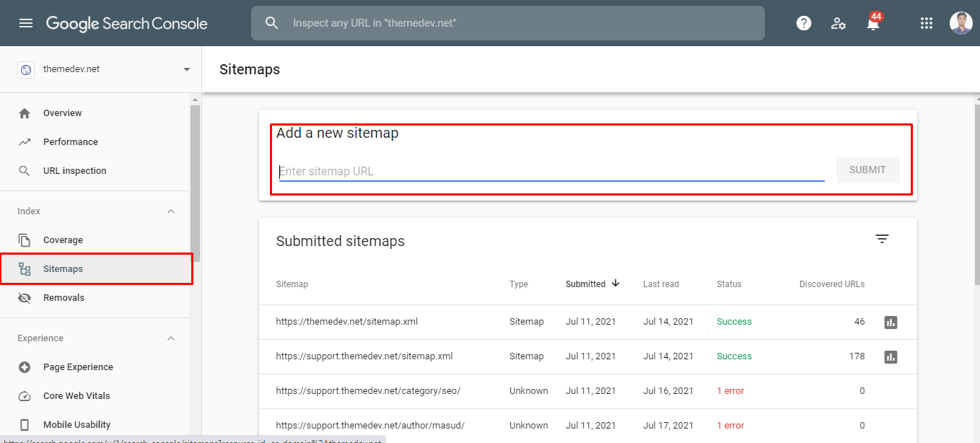Open the account profile avatar
Image resolution: width=980 pixels, height=443 pixels.
961,23
